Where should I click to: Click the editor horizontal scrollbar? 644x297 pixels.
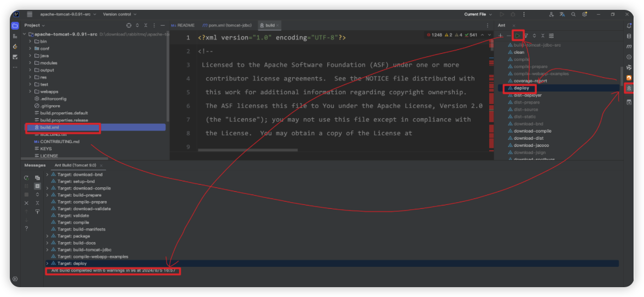click(x=248, y=150)
